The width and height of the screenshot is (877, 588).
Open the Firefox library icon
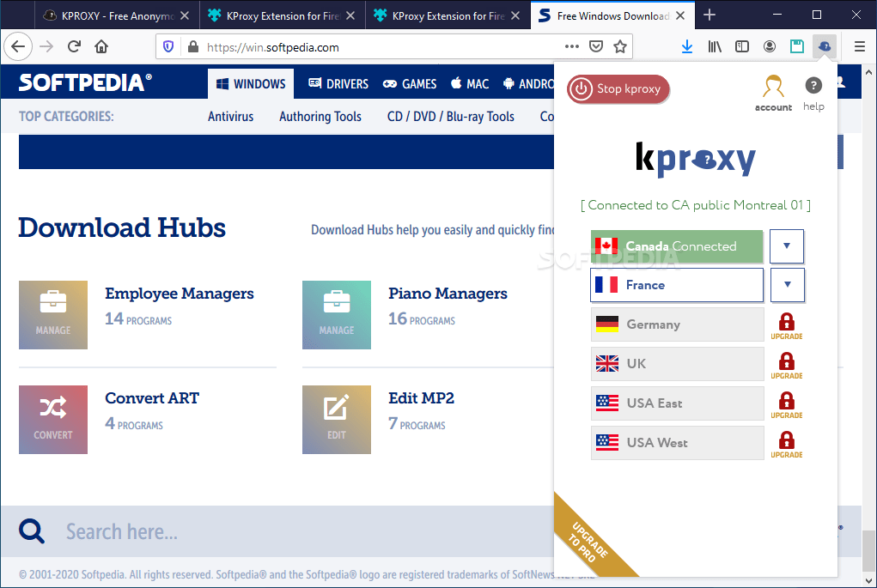pyautogui.click(x=715, y=46)
